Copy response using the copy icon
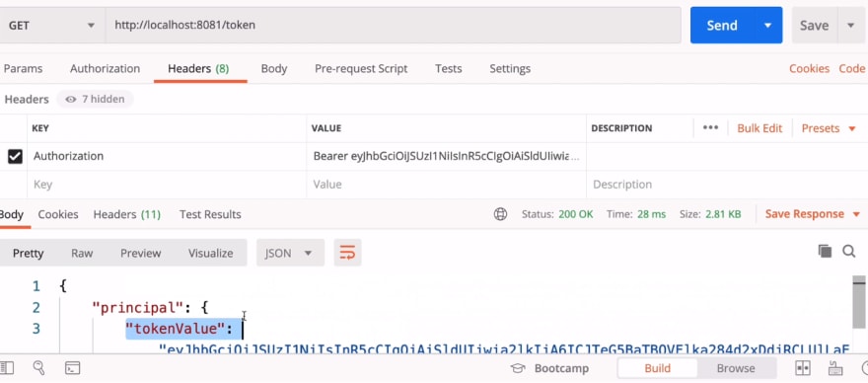The height and width of the screenshot is (383, 868). (825, 251)
